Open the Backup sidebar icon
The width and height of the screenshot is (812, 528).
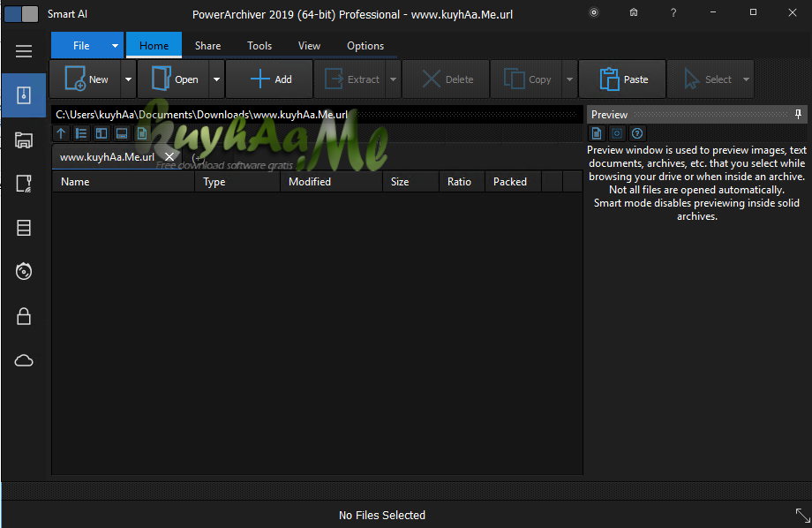[24, 228]
